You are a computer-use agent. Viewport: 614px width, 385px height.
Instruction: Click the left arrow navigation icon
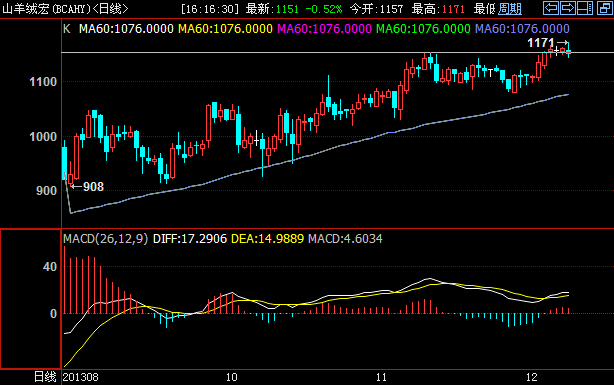tap(551, 8)
